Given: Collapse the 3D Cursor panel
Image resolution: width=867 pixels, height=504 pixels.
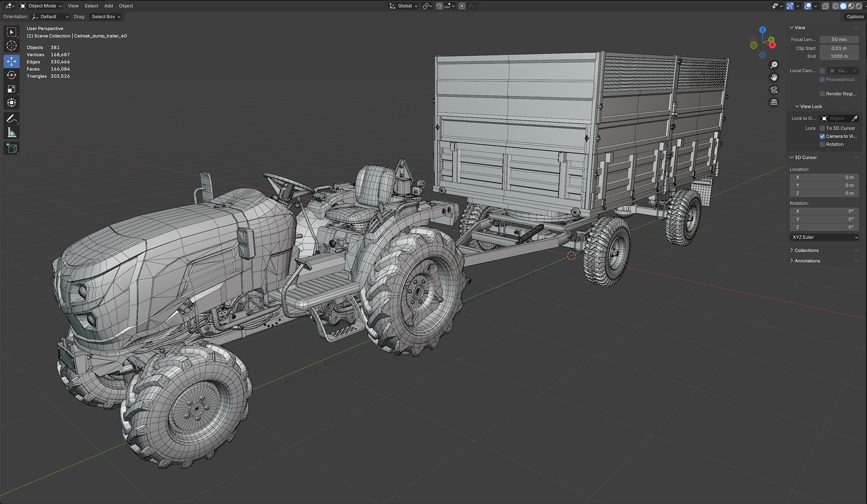Looking at the screenshot, I should click(805, 157).
